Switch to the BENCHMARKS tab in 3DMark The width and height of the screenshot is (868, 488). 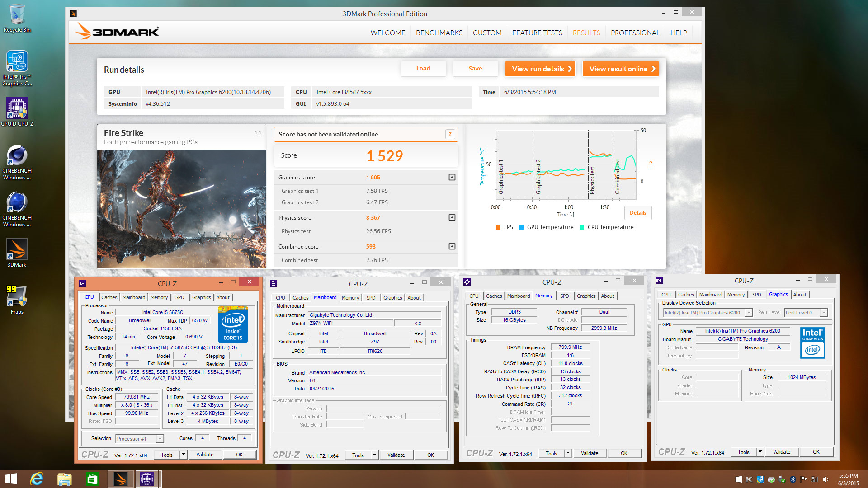[x=439, y=33]
